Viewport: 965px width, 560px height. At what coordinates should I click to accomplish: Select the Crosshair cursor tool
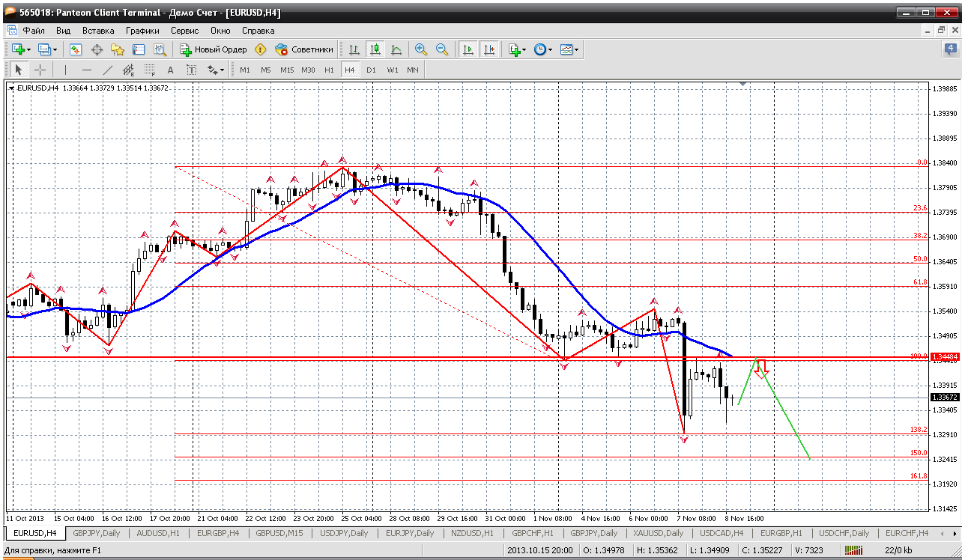[40, 70]
